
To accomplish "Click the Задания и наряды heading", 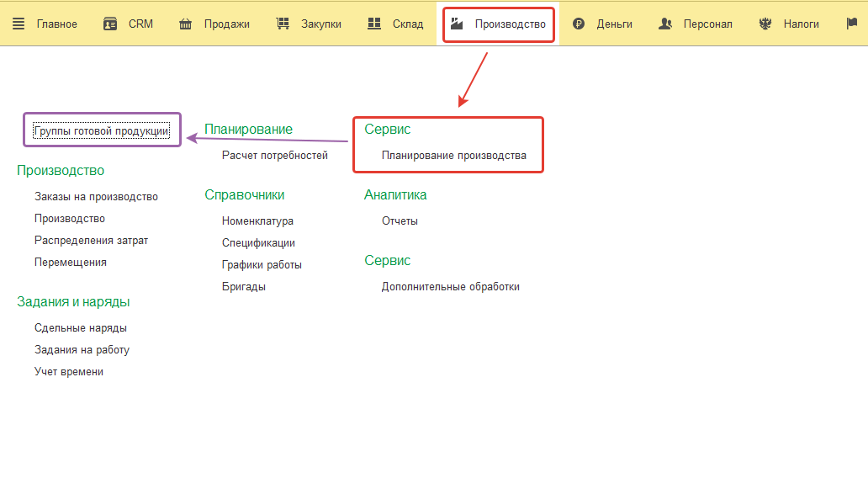I will click(73, 302).
